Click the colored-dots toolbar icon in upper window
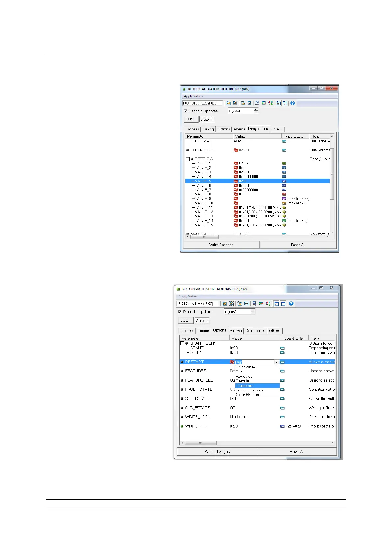Image resolution: width=392 pixels, height=554 pixels. click(x=270, y=103)
